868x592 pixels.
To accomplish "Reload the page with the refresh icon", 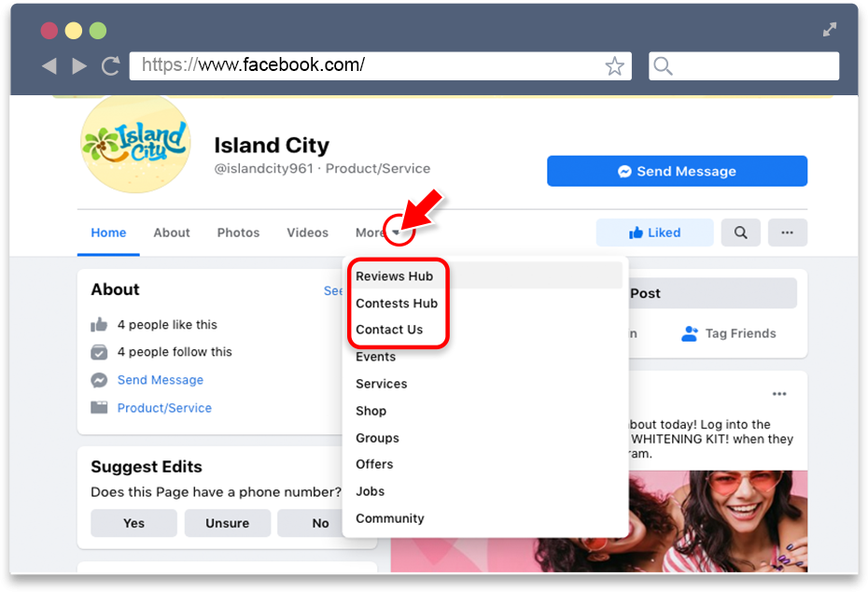I will coord(111,66).
